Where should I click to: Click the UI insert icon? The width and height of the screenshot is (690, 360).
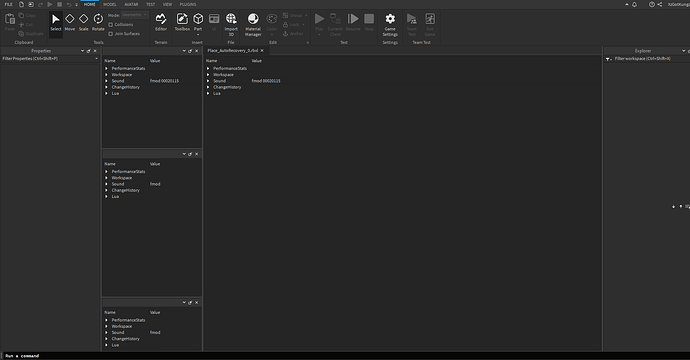point(214,22)
